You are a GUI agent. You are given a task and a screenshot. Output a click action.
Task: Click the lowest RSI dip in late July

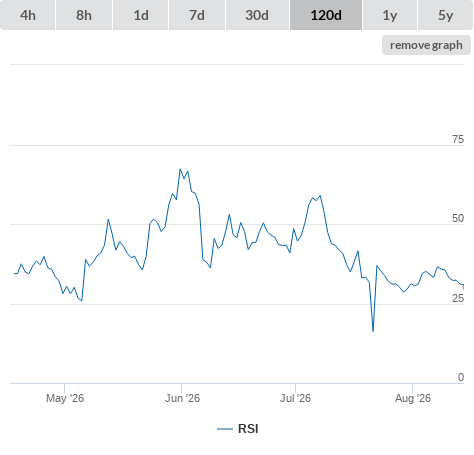point(373,331)
